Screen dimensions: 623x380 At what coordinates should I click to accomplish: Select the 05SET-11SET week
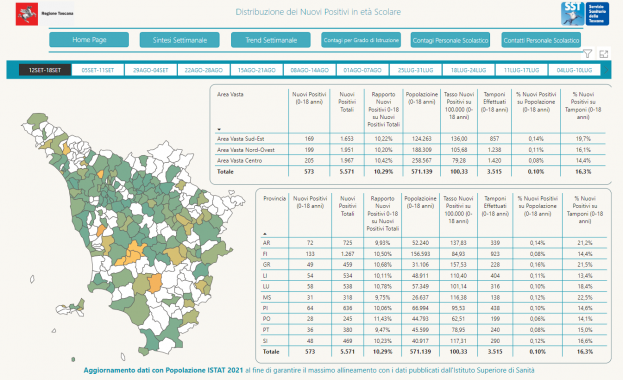coord(98,70)
